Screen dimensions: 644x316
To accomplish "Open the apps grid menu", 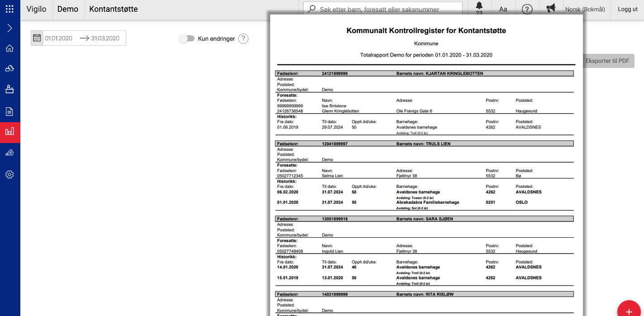I will pyautogui.click(x=10, y=9).
